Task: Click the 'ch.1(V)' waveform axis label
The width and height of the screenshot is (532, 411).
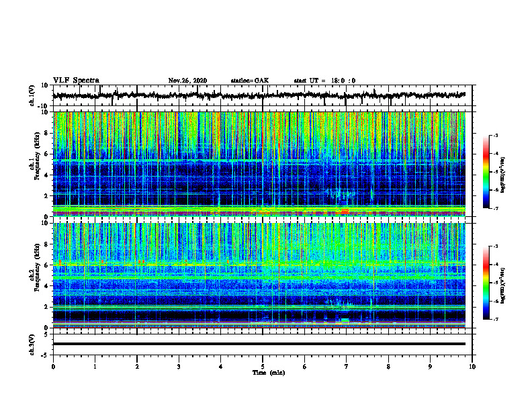Action: point(32,96)
